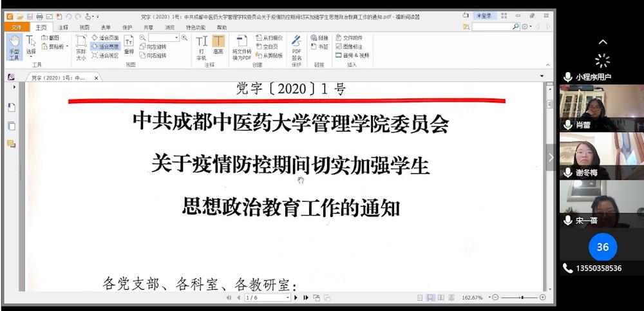Expand the left navigation panel arrow

click(x=14, y=87)
